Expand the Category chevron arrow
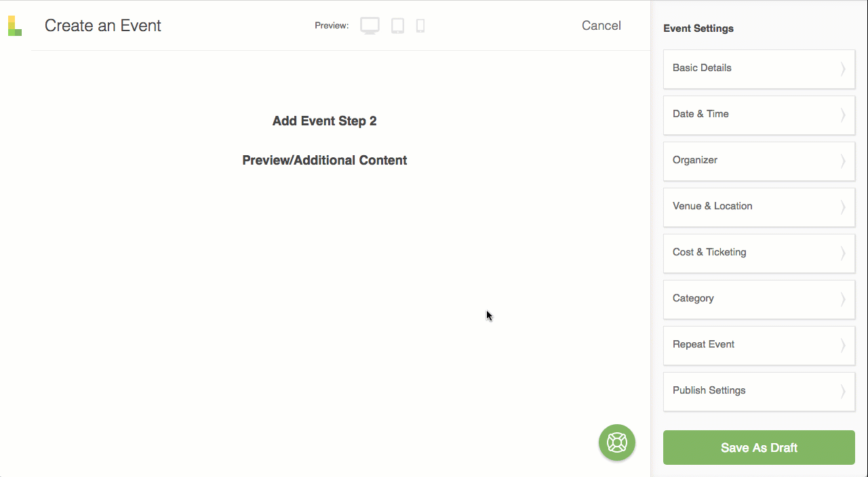Screen dimensions: 868x477 843,299
